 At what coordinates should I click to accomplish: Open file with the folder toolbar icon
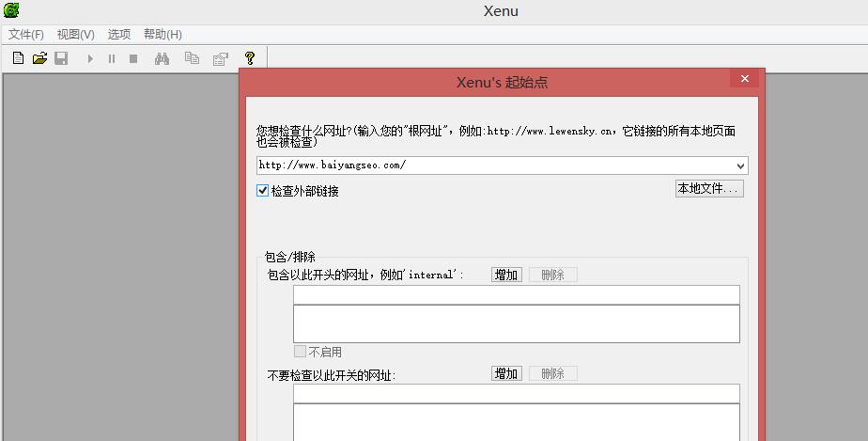(x=39, y=57)
